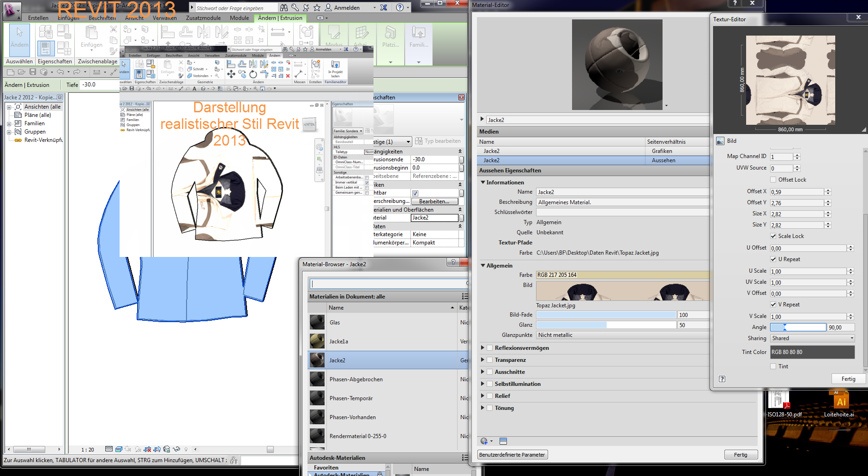
Task: Click the open folder icon in quick access toolbar
Action: [21, 72]
